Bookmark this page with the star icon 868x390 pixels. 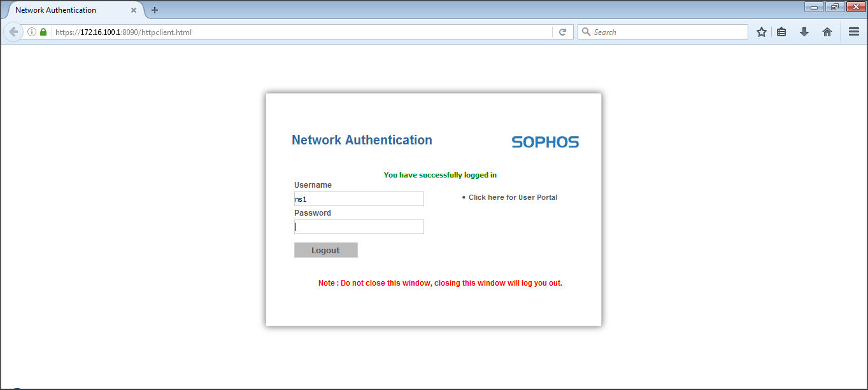(x=761, y=32)
